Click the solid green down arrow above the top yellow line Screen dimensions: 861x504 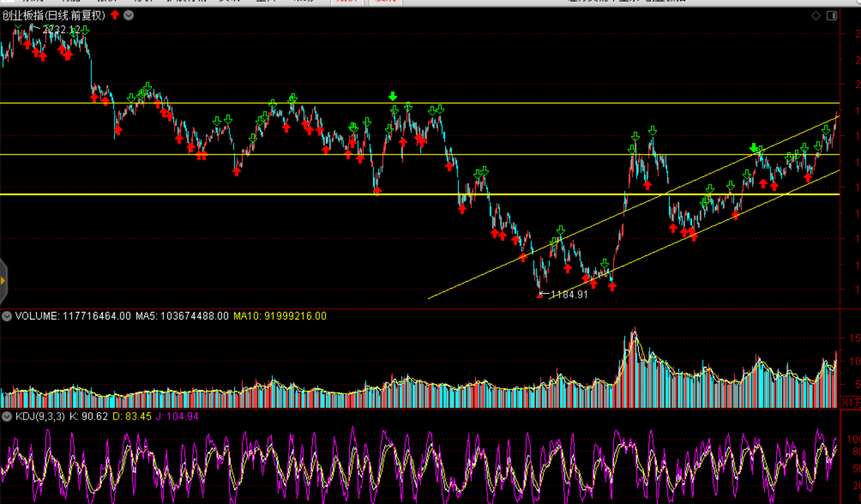tap(393, 96)
